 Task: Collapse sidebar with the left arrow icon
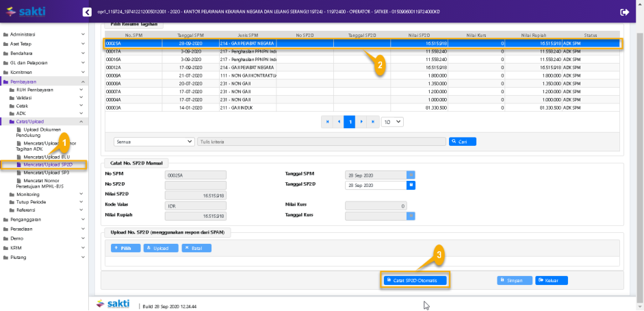coord(87,12)
